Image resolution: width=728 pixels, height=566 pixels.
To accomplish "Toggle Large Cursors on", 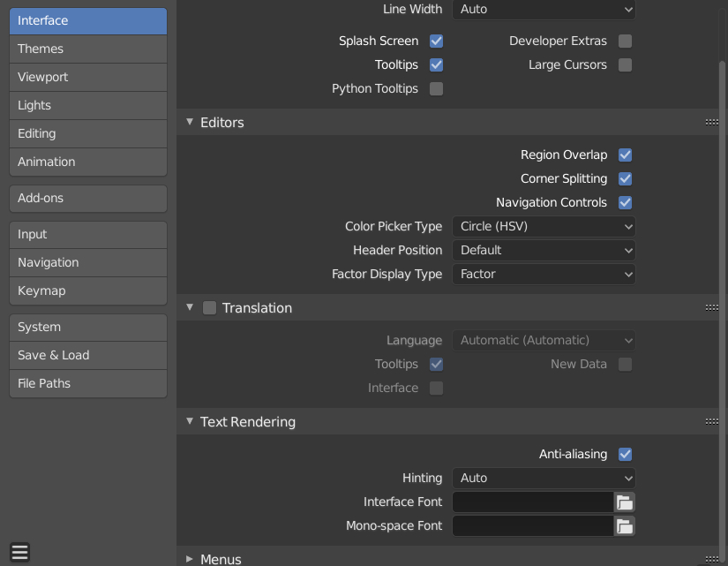I will pos(625,64).
